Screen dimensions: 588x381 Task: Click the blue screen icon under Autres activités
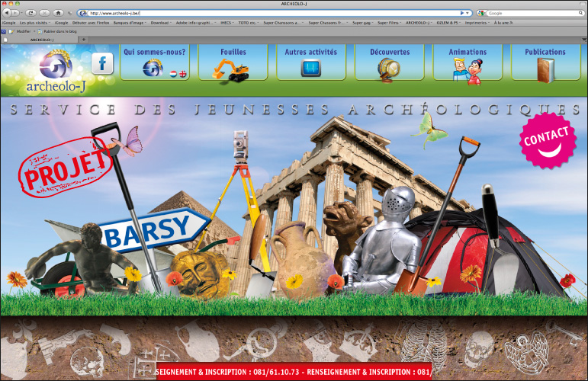[x=311, y=68]
